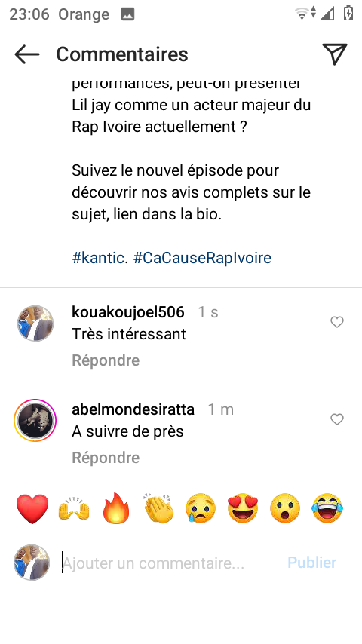Insert the crying face emoji
The image size is (362, 644).
pyautogui.click(x=201, y=508)
